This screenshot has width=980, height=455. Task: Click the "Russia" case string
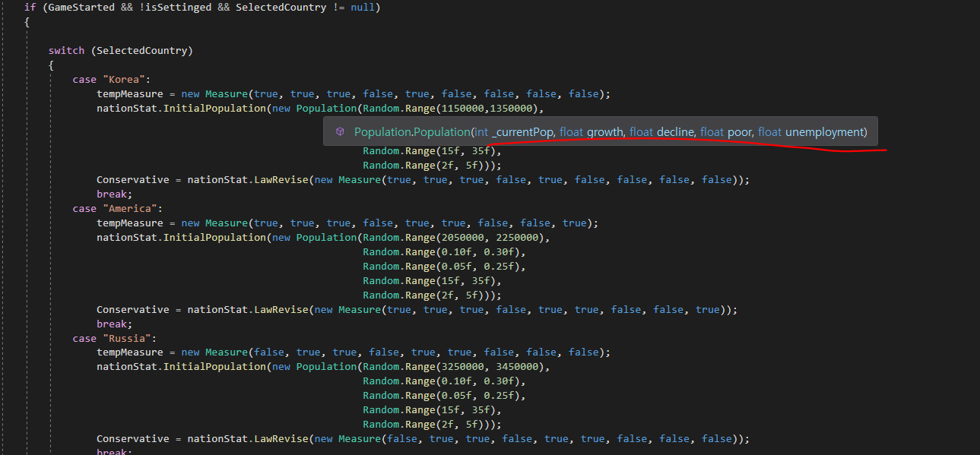point(127,338)
